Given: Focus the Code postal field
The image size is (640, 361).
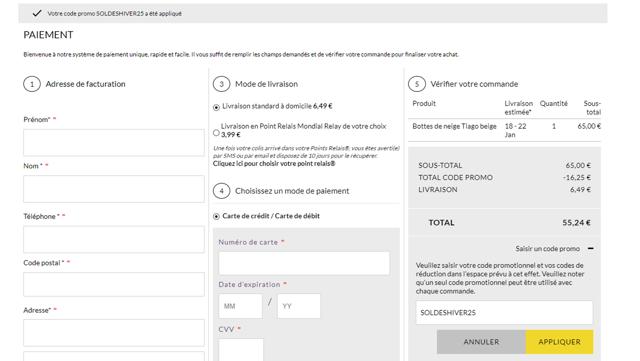Looking at the screenshot, I should coord(114,284).
